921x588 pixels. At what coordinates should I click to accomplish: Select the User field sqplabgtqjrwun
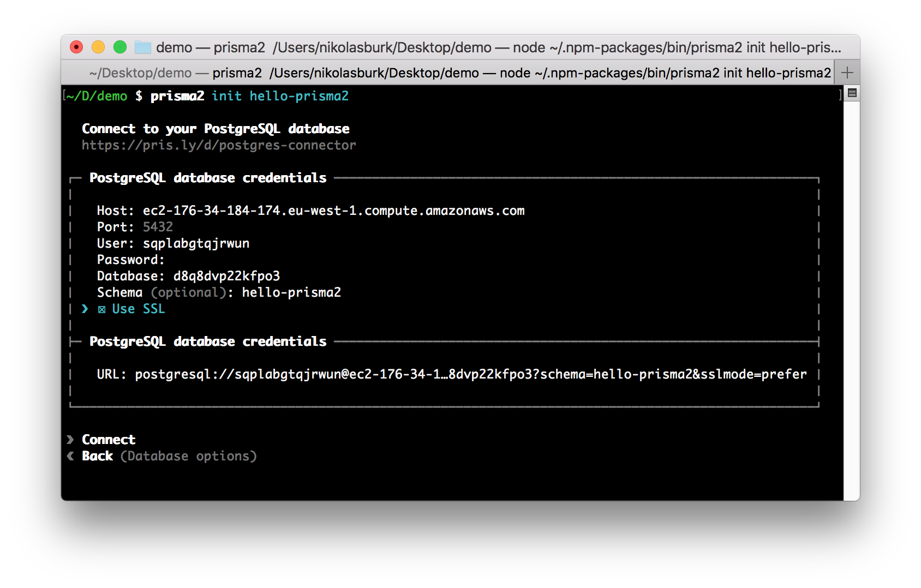[x=196, y=243]
